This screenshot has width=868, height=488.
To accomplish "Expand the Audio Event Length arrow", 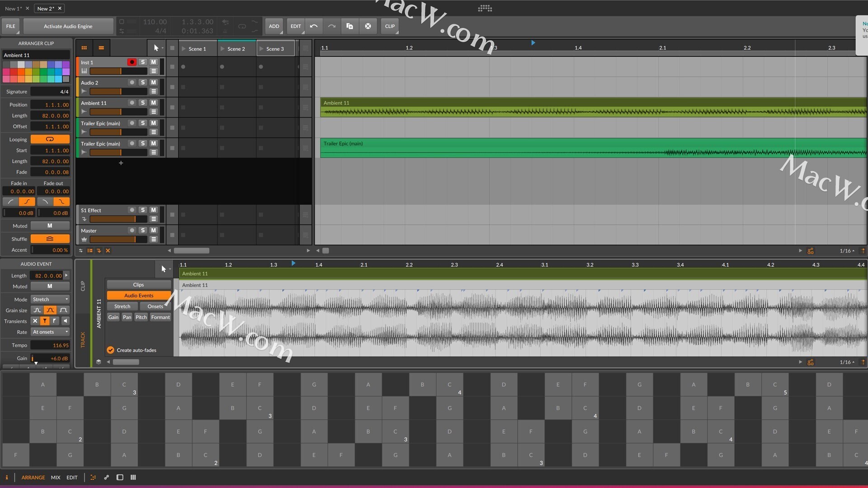I will [66, 275].
